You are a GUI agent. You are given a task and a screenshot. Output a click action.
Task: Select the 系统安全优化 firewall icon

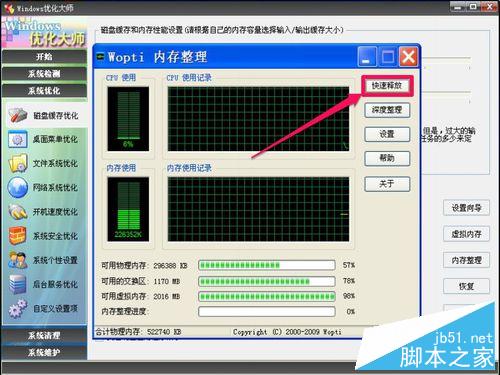[17, 236]
